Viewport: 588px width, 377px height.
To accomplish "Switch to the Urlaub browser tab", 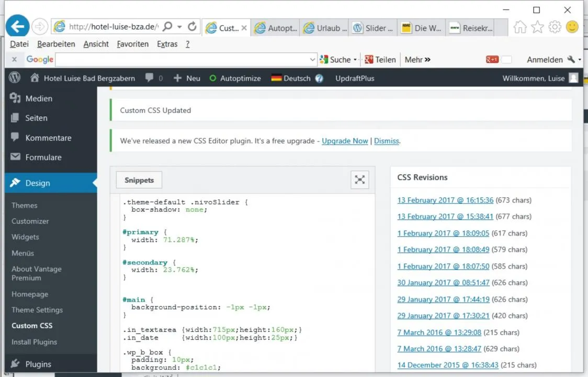I will [324, 28].
